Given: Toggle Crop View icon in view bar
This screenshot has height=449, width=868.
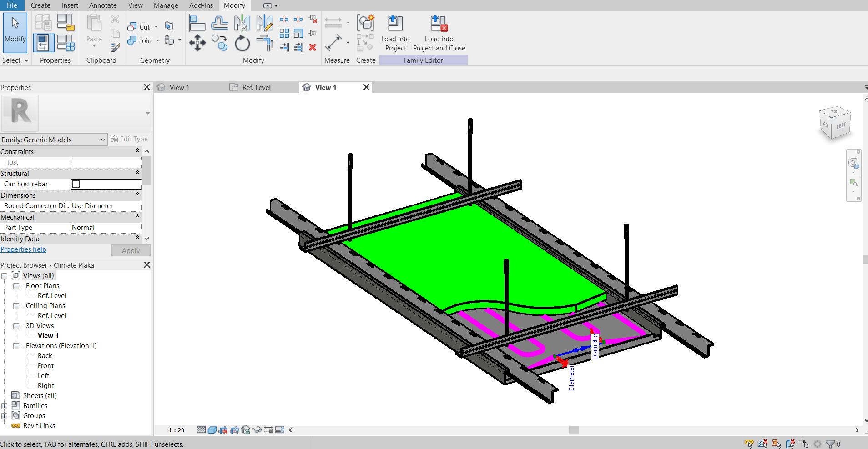Looking at the screenshot, I should coord(223,430).
